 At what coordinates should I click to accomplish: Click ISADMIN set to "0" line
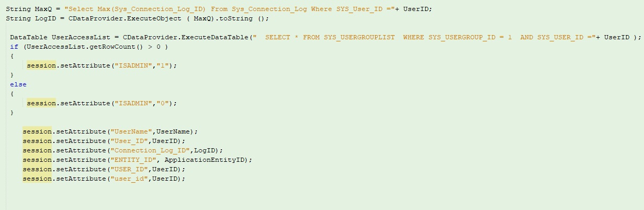pyautogui.click(x=102, y=104)
